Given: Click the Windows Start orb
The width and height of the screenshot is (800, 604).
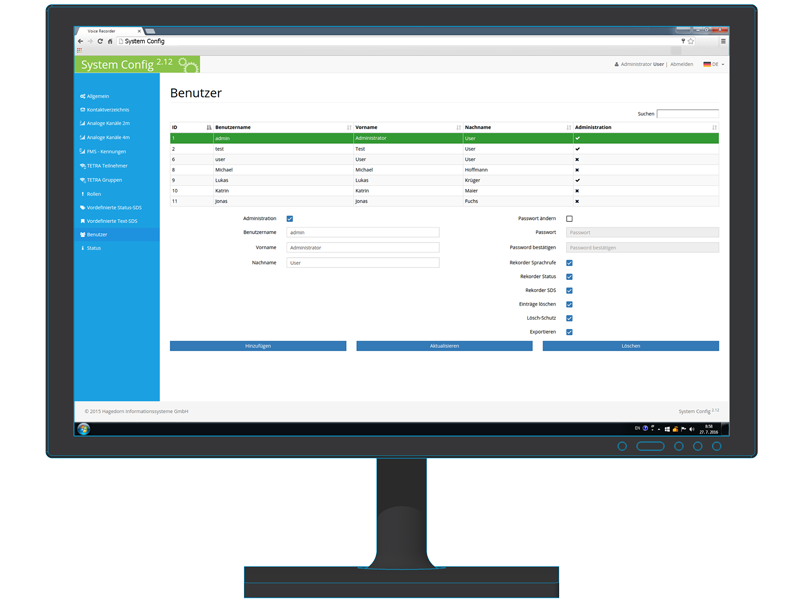Looking at the screenshot, I should pos(84,429).
